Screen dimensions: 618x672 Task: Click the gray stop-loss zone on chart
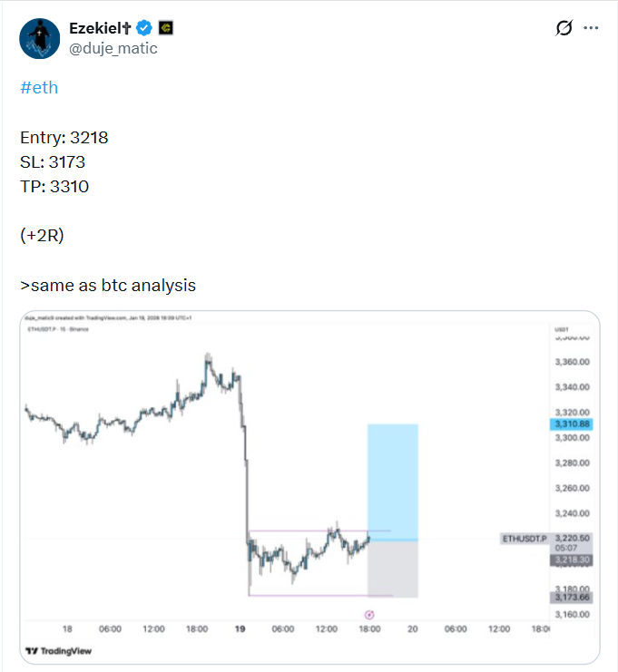(392, 569)
